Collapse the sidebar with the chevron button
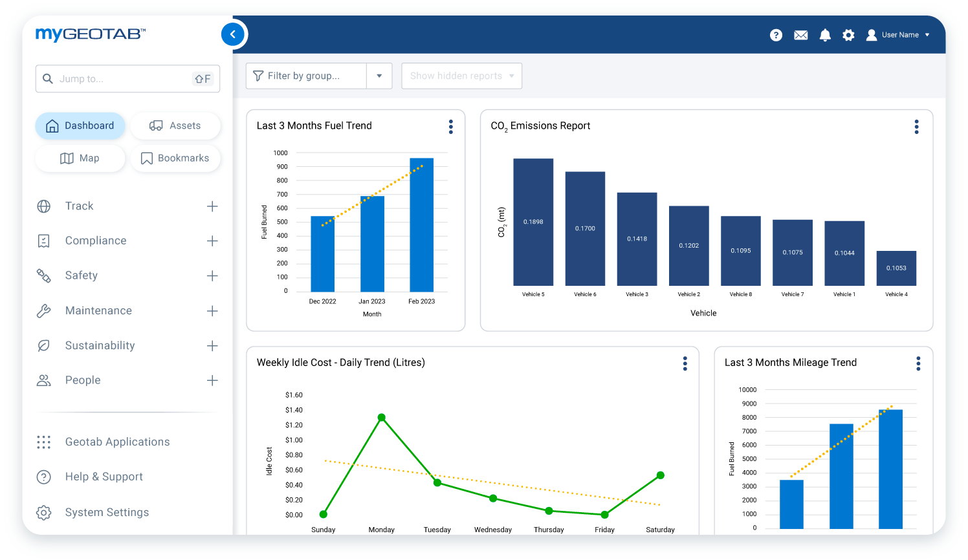968x560 pixels. click(233, 34)
